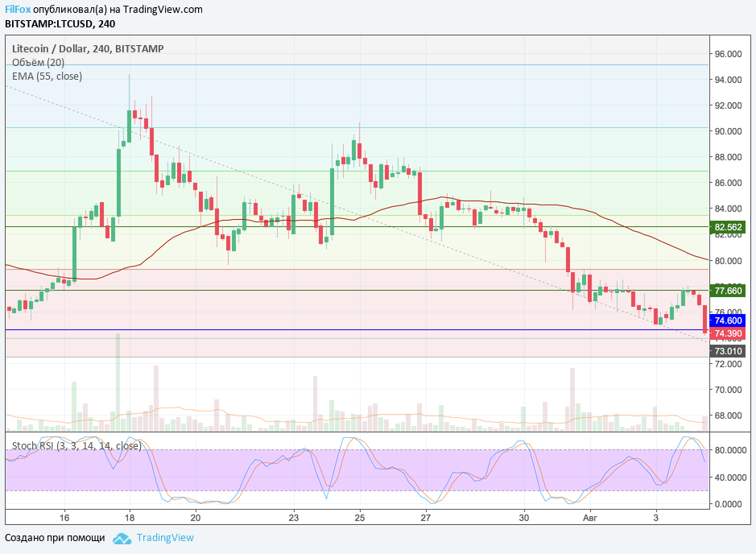The width and height of the screenshot is (756, 554).
Task: Open the FilFox author link
Action: tap(18, 10)
